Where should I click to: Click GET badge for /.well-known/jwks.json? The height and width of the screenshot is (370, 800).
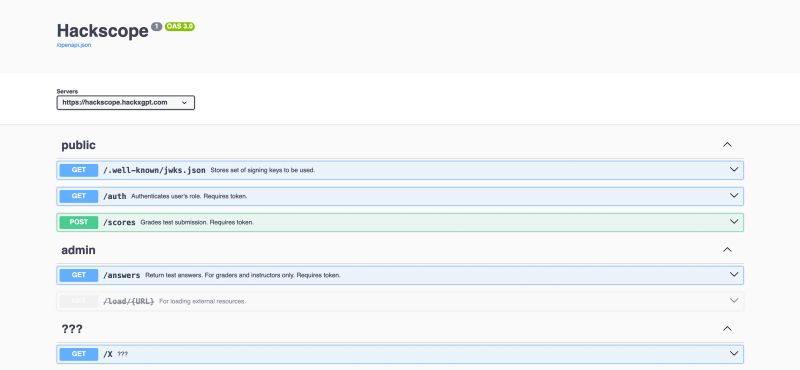[x=79, y=170]
